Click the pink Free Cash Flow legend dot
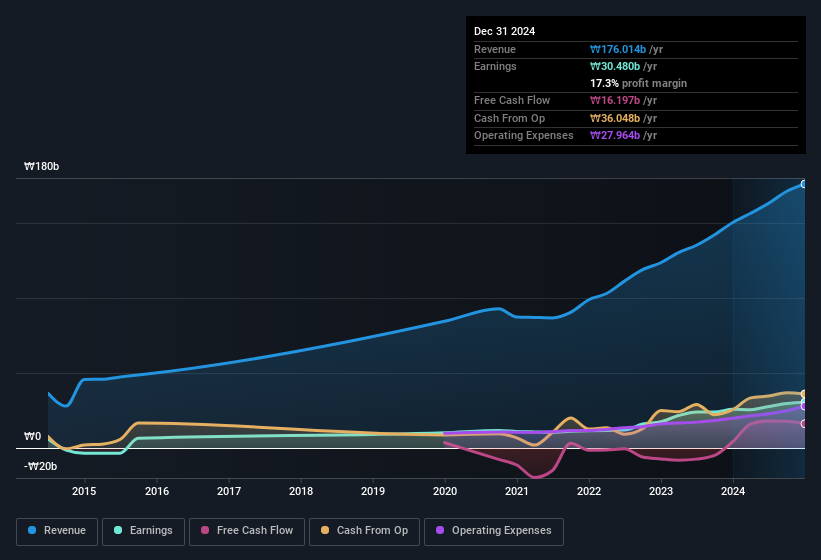This screenshot has height=560, width=821. click(206, 530)
